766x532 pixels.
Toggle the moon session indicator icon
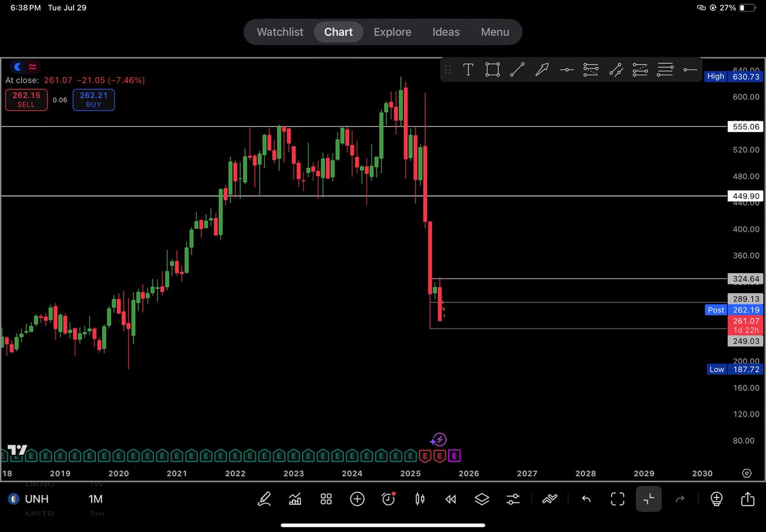click(18, 66)
